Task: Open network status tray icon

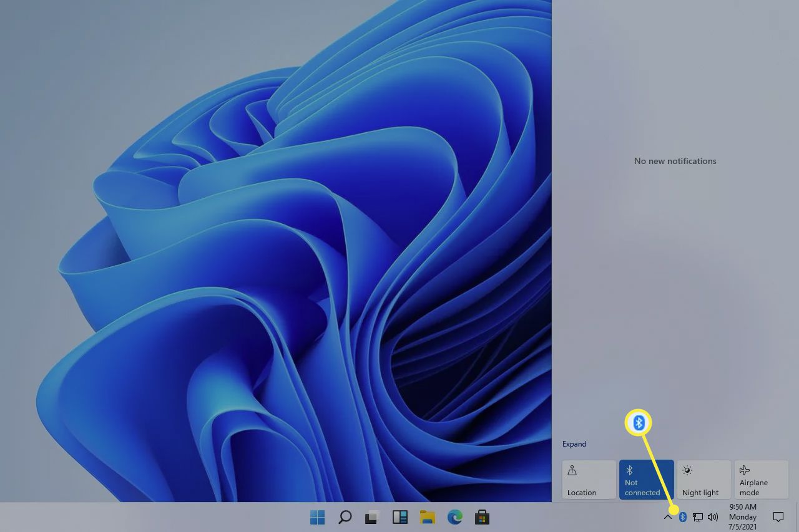Action: point(698,517)
